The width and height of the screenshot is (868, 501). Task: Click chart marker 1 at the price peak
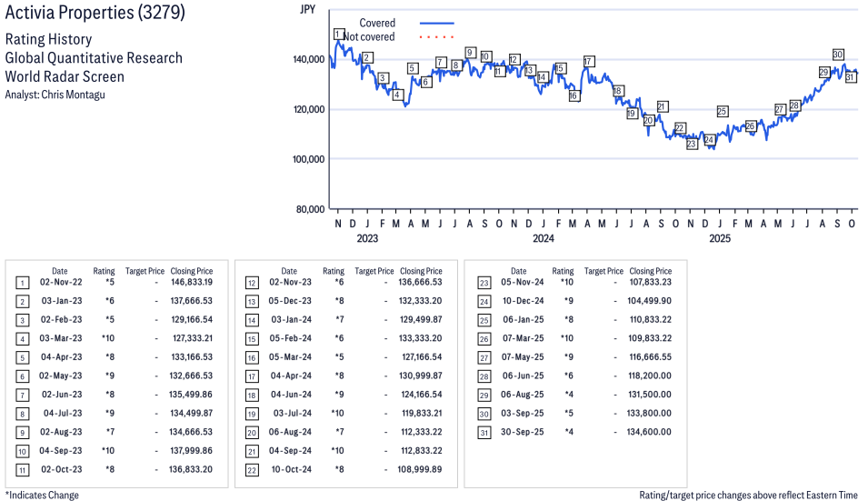(338, 35)
